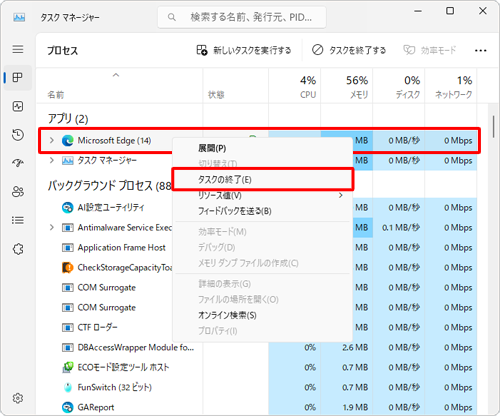Click the CheckStorageCapacityToa icon
Image resolution: width=500 pixels, height=416 pixels.
coord(68,268)
